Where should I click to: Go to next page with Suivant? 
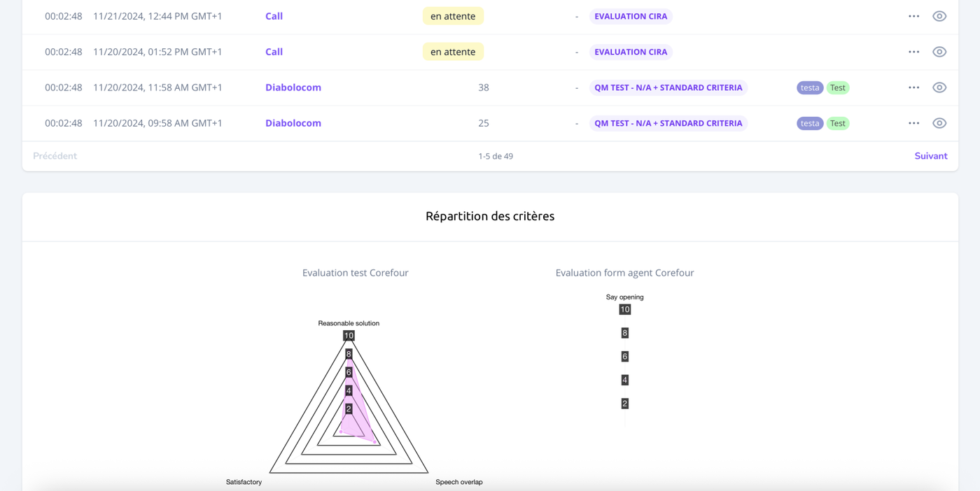pos(930,156)
